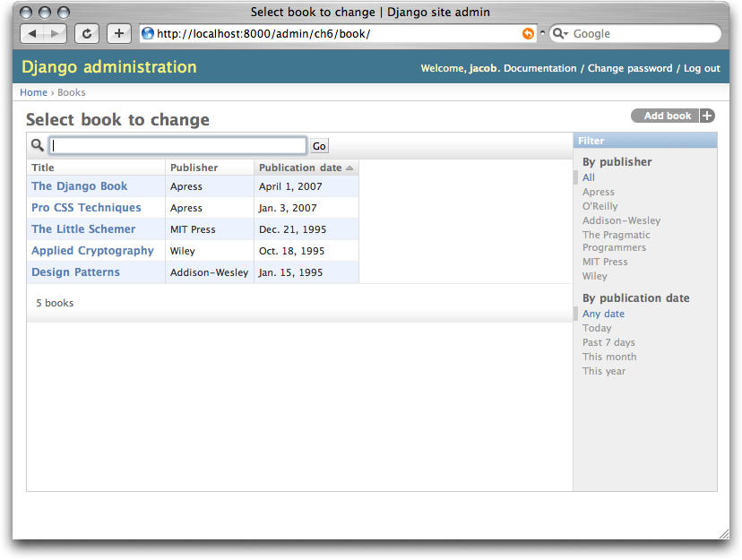Filter by The Pragmatic Programmers

[x=617, y=241]
